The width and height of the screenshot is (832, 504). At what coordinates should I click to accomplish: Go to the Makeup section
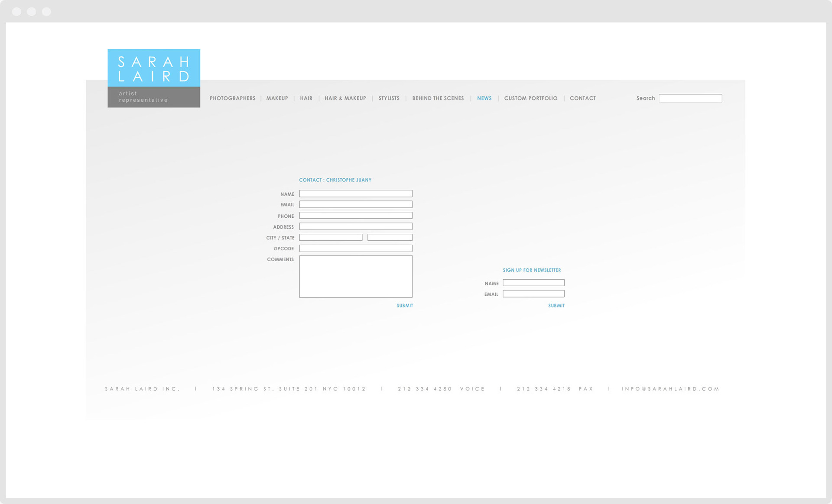(x=277, y=98)
